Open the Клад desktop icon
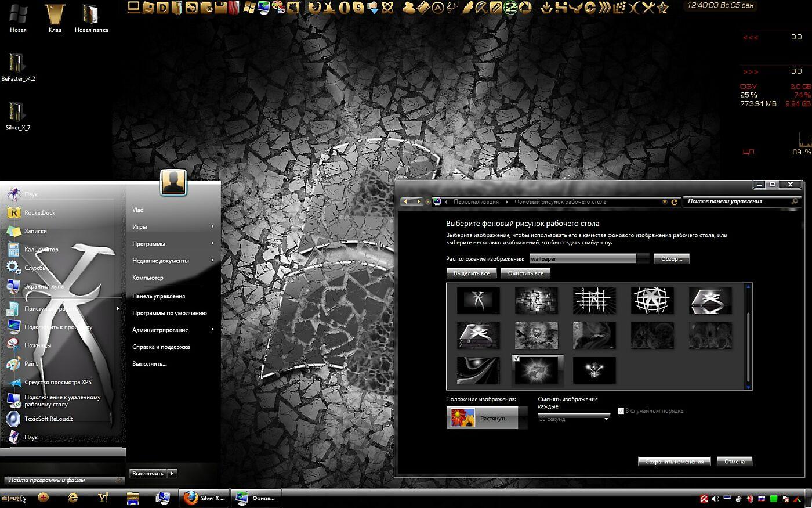Image resolution: width=812 pixels, height=508 pixels. 55,18
